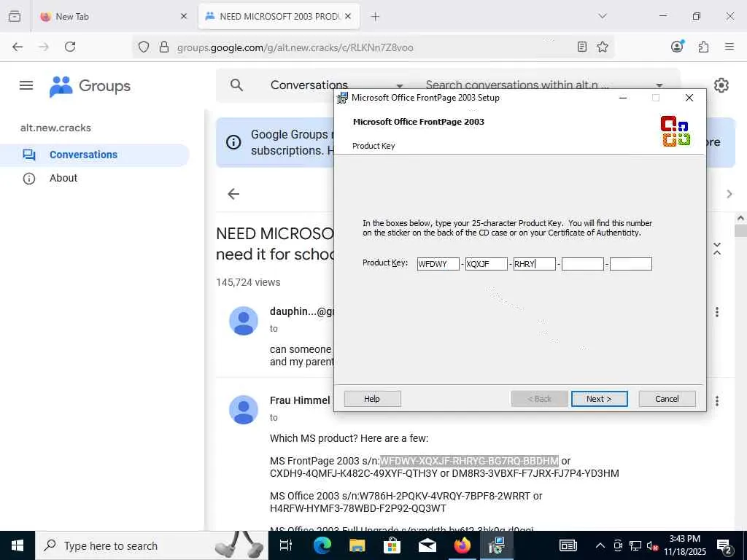Return to conversation list with back arrow
The width and height of the screenshot is (747, 560).
(x=233, y=194)
